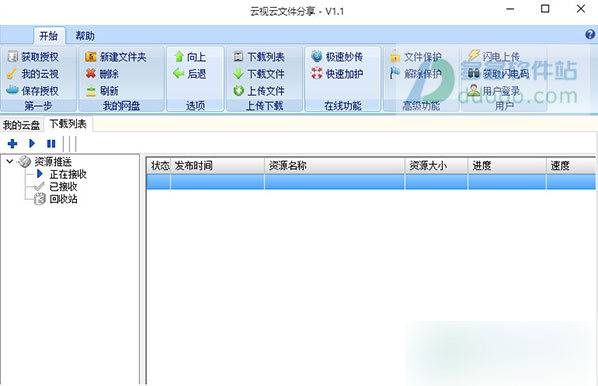Open 回收站 in the tree
The height and width of the screenshot is (386, 598).
63,199
